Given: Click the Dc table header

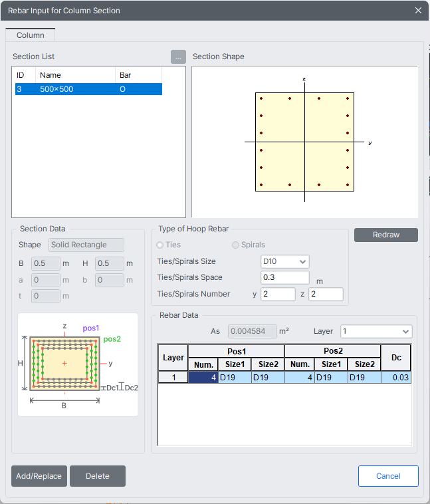Looking at the screenshot, I should (x=396, y=358).
